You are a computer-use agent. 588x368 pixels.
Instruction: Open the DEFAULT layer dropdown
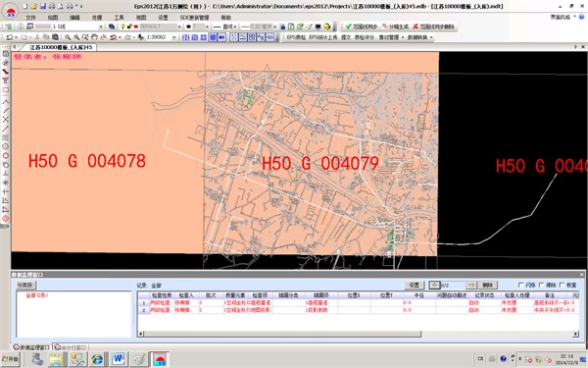(x=179, y=26)
